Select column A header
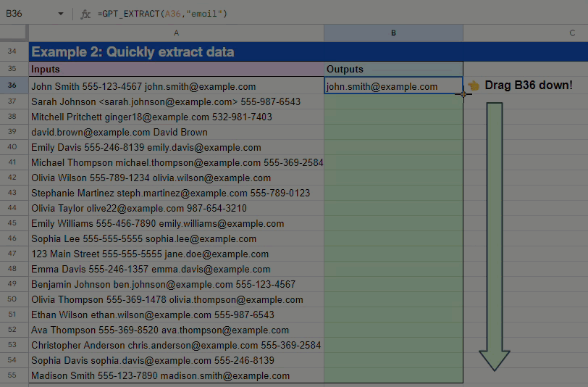This screenshot has width=588, height=387. pyautogui.click(x=176, y=33)
